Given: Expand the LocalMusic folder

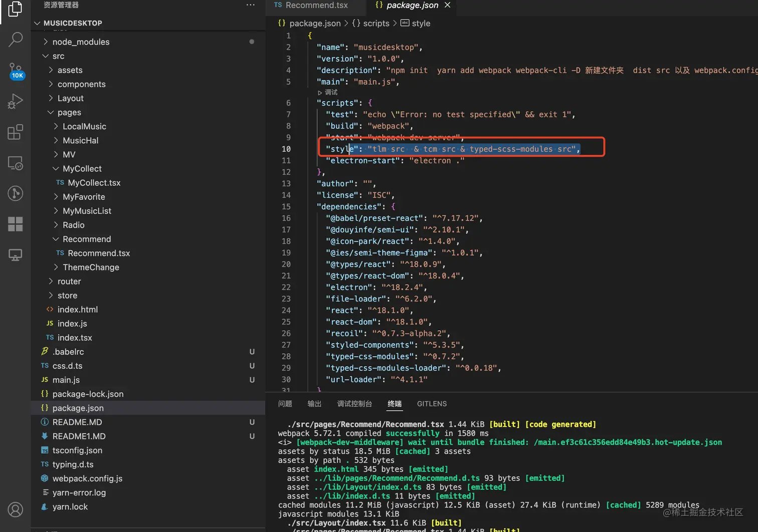Looking at the screenshot, I should pyautogui.click(x=148, y=126).
